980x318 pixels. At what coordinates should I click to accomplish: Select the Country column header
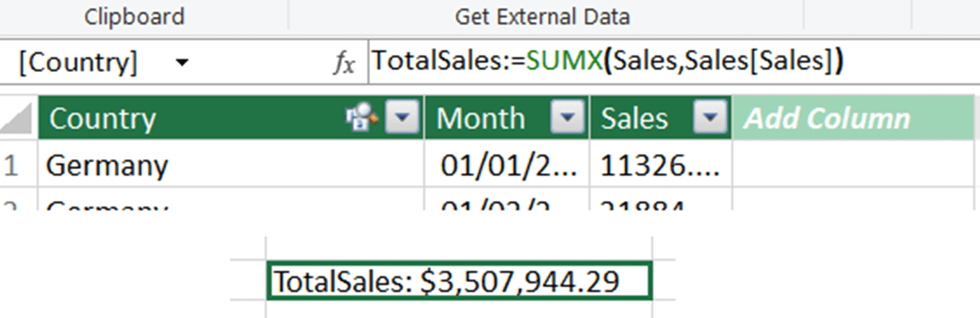[x=184, y=118]
